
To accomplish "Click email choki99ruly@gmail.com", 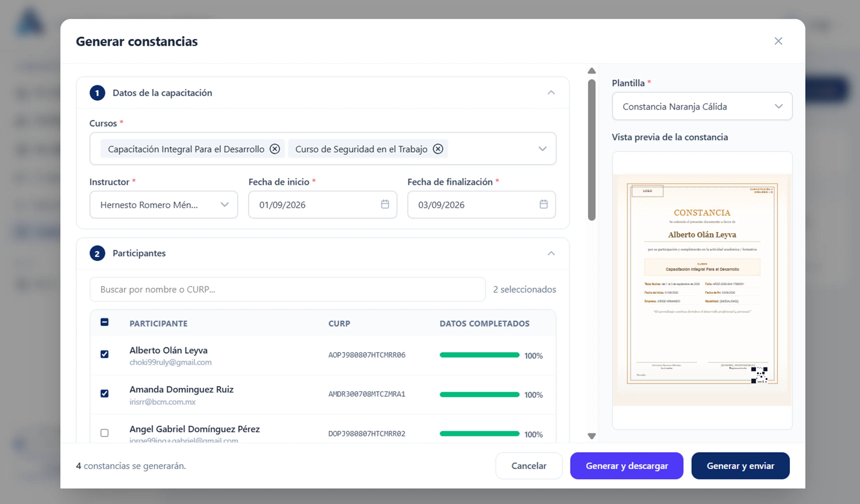I will (170, 362).
